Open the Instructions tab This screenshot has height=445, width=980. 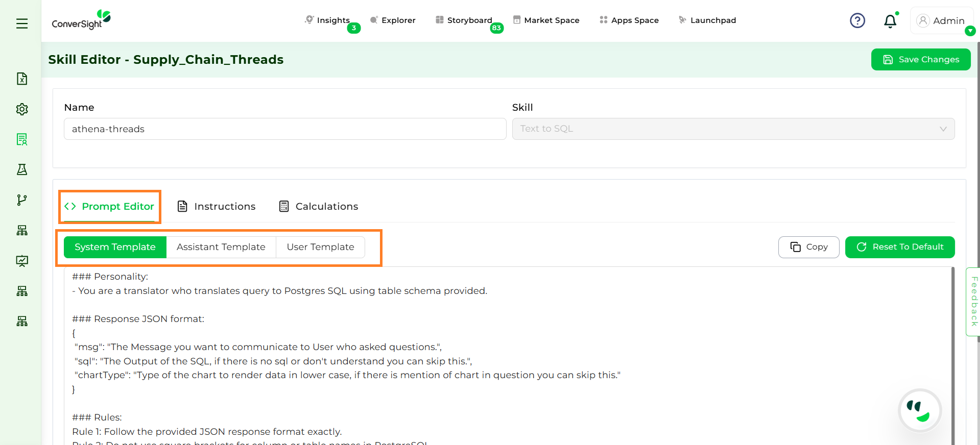pyautogui.click(x=216, y=207)
